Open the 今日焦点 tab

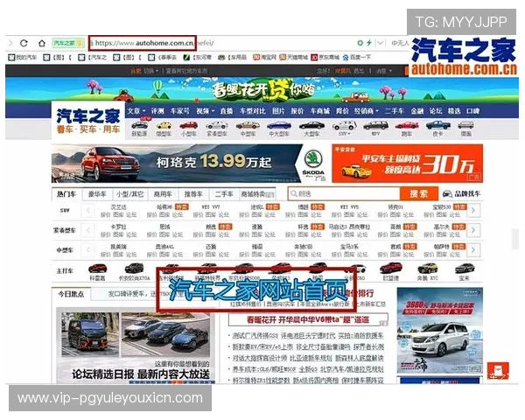(x=71, y=294)
